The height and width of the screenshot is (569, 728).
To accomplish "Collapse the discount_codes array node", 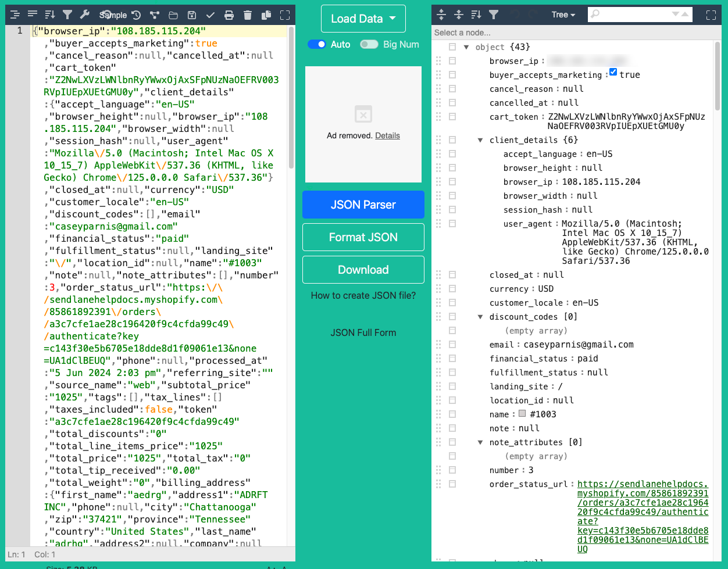I will (480, 317).
